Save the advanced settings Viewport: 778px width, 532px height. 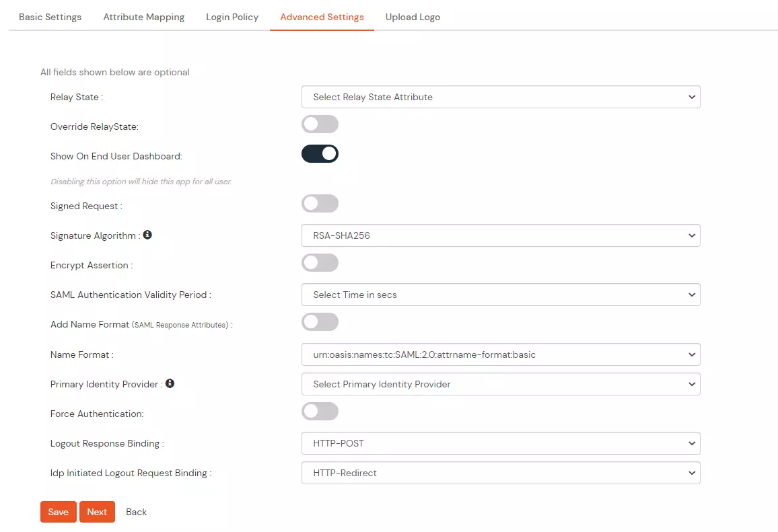58,511
